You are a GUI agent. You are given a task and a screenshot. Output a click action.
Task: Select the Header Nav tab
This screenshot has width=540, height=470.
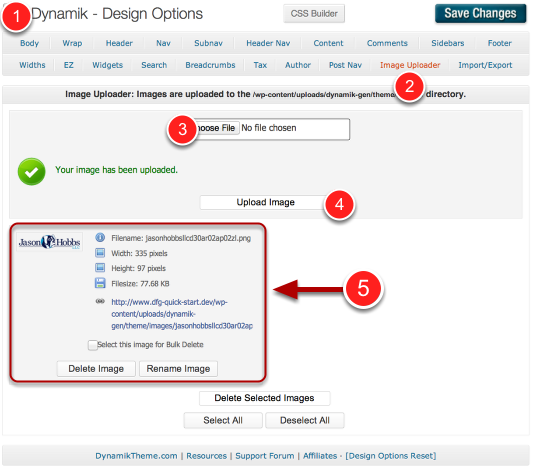tap(268, 43)
